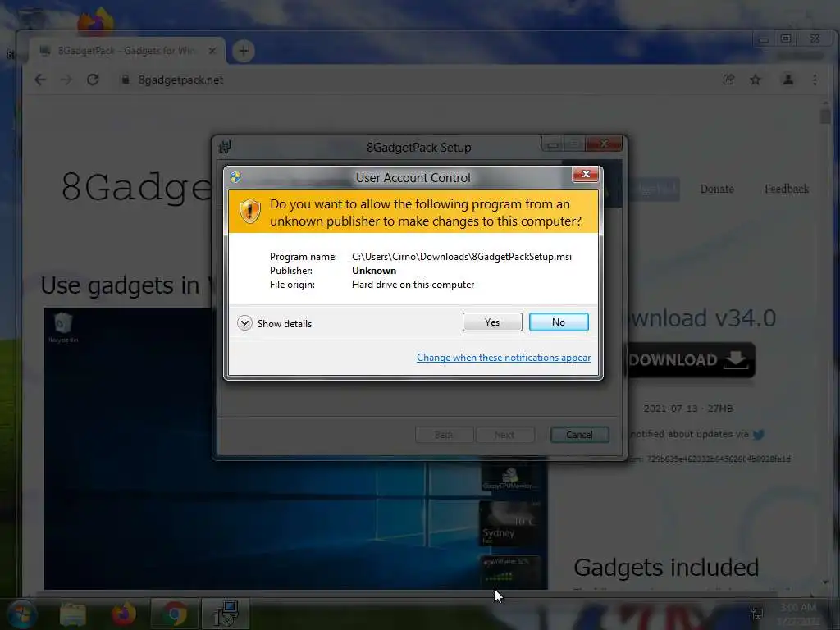Image resolution: width=840 pixels, height=630 pixels.
Task: Click the gadgets desktop screenshot thumbnail
Action: click(295, 449)
